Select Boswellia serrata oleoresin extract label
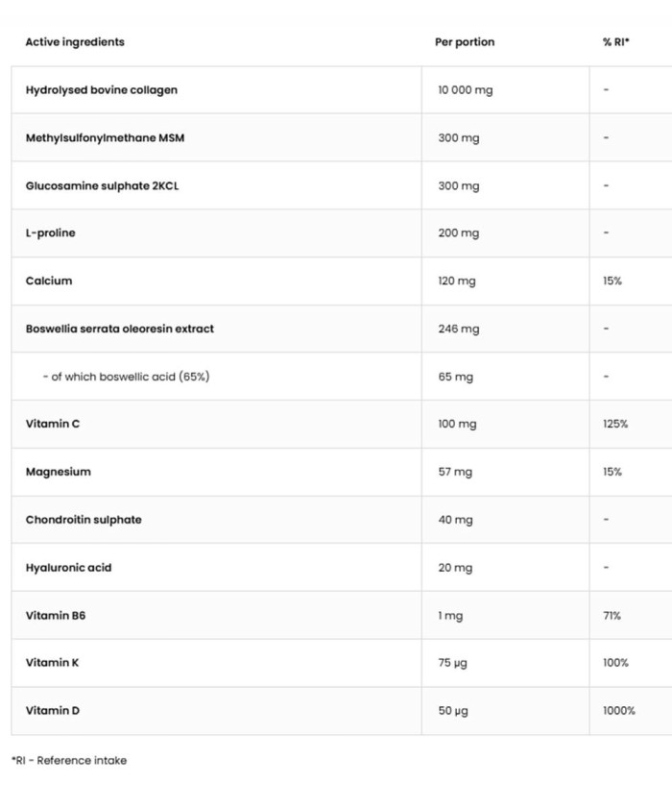Screen dimensions: 672x807 pyautogui.click(x=120, y=329)
